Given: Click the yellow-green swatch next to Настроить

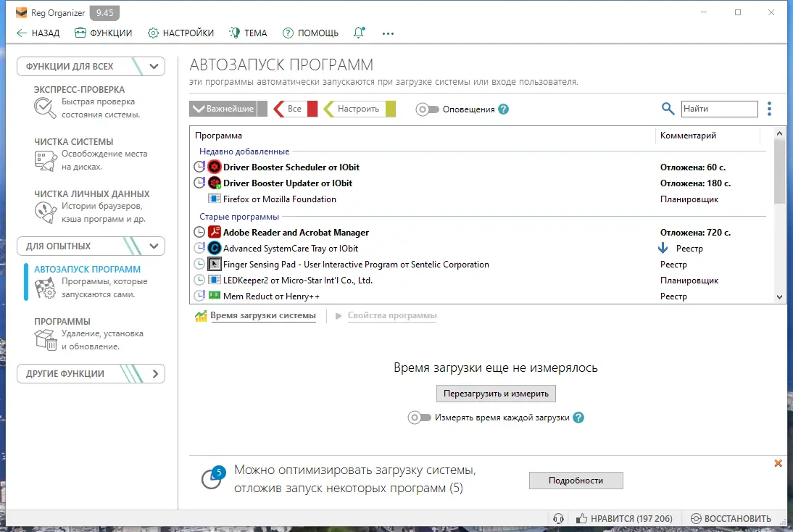Looking at the screenshot, I should point(391,109).
